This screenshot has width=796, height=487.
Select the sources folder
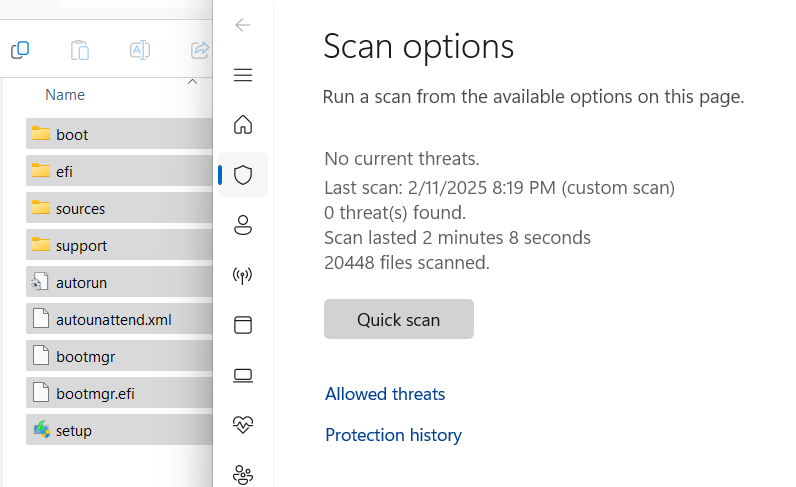(119, 208)
